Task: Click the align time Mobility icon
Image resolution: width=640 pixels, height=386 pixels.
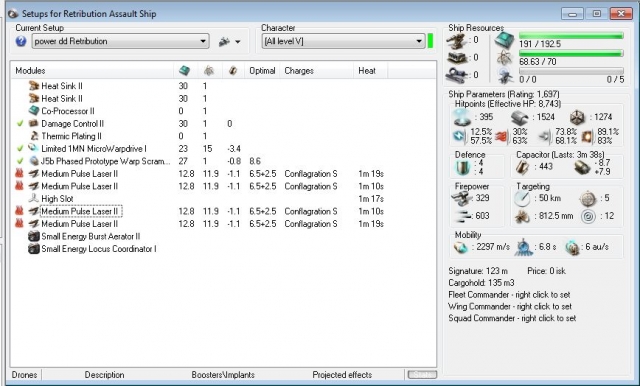Action: pos(524,247)
